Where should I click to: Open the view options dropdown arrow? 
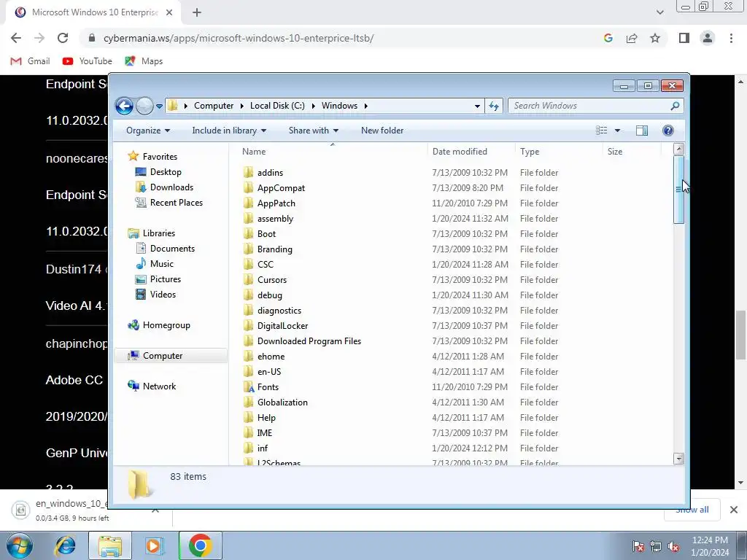pyautogui.click(x=617, y=131)
